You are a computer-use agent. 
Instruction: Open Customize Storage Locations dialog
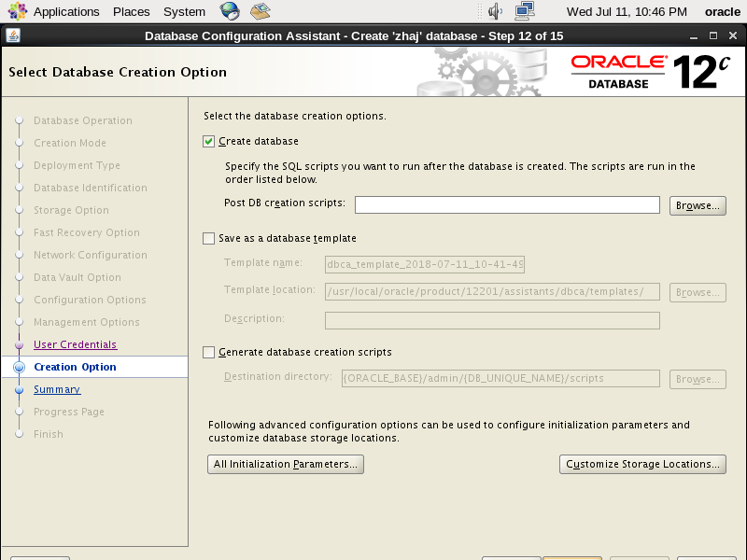pos(642,464)
